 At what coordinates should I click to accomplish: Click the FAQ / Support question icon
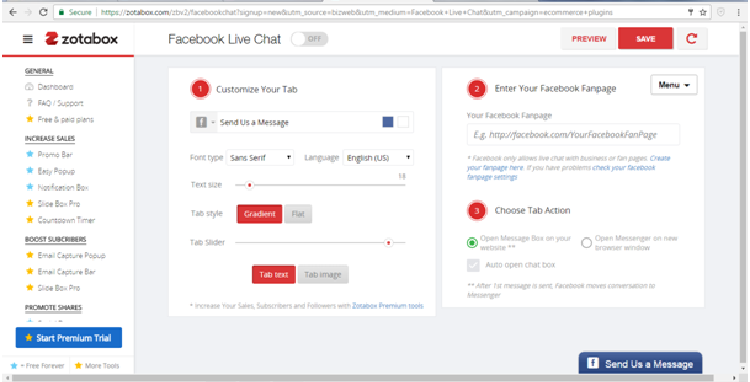click(30, 103)
